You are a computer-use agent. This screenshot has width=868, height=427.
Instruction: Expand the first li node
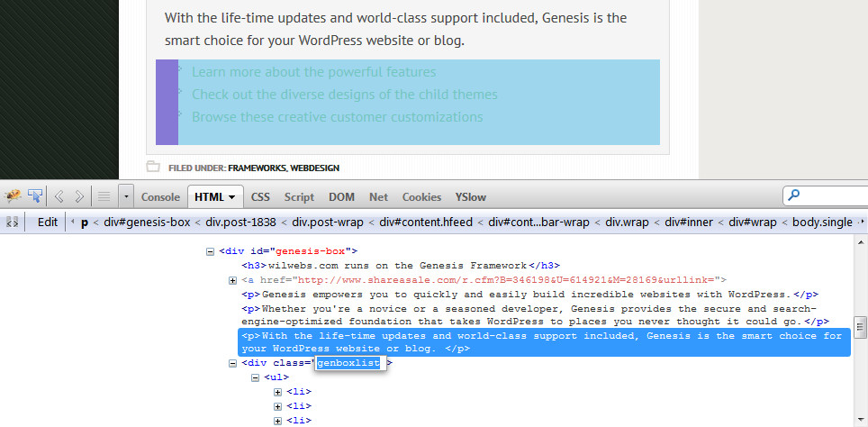click(x=278, y=392)
